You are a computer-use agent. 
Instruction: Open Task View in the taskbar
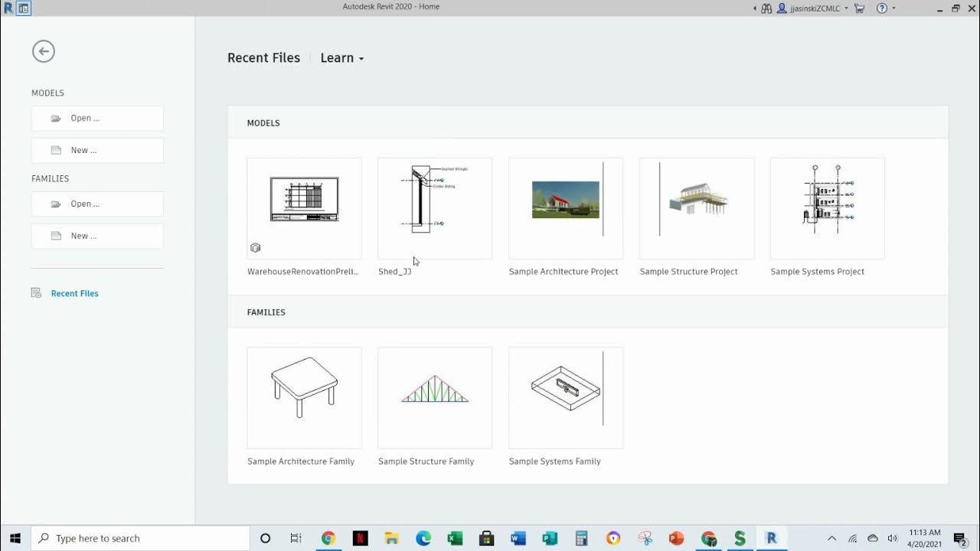point(296,538)
